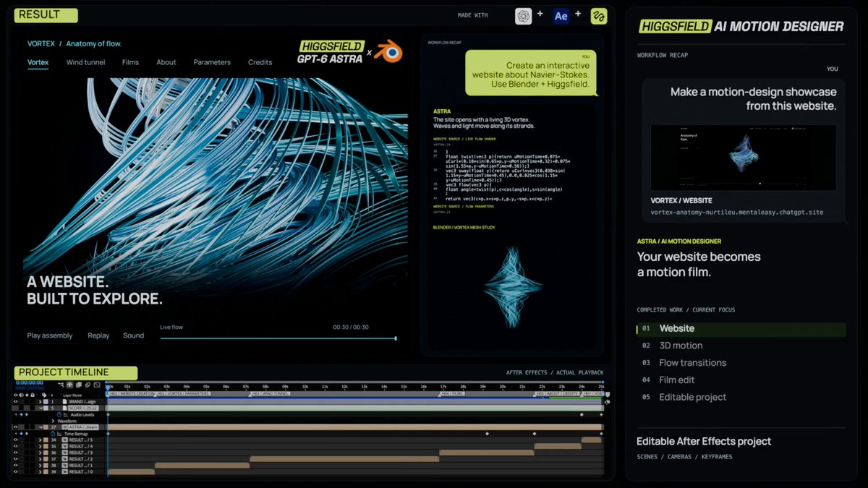
Task: Click the composition icon on layer 27 ASTRA
Action: [x=64, y=427]
